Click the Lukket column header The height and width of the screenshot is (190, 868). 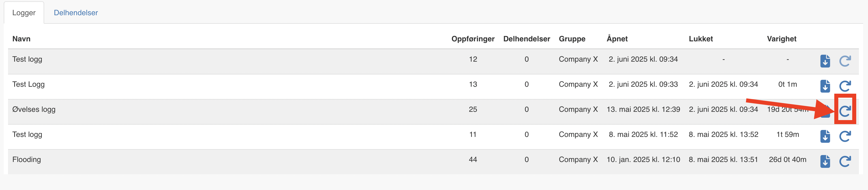point(701,39)
